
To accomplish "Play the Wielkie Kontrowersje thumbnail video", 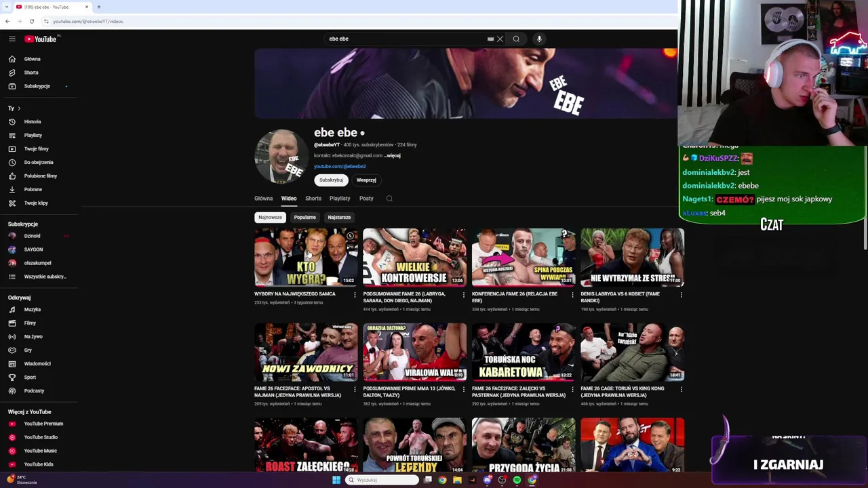I will (x=414, y=258).
